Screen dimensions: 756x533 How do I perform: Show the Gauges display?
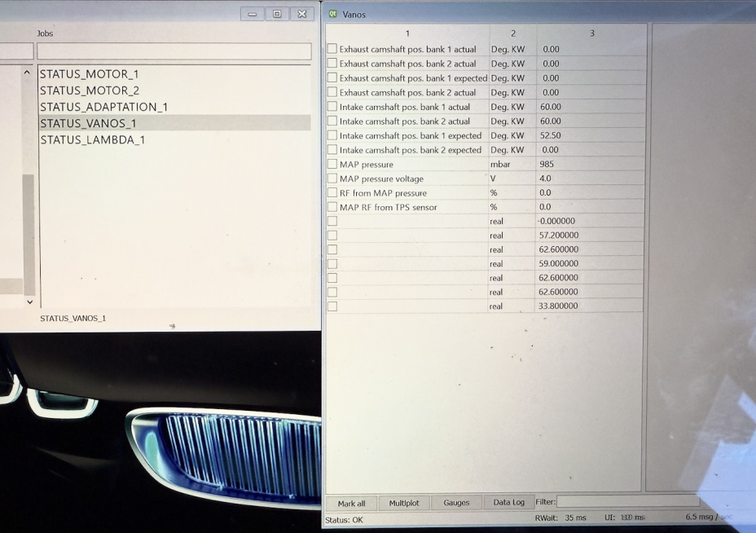456,503
